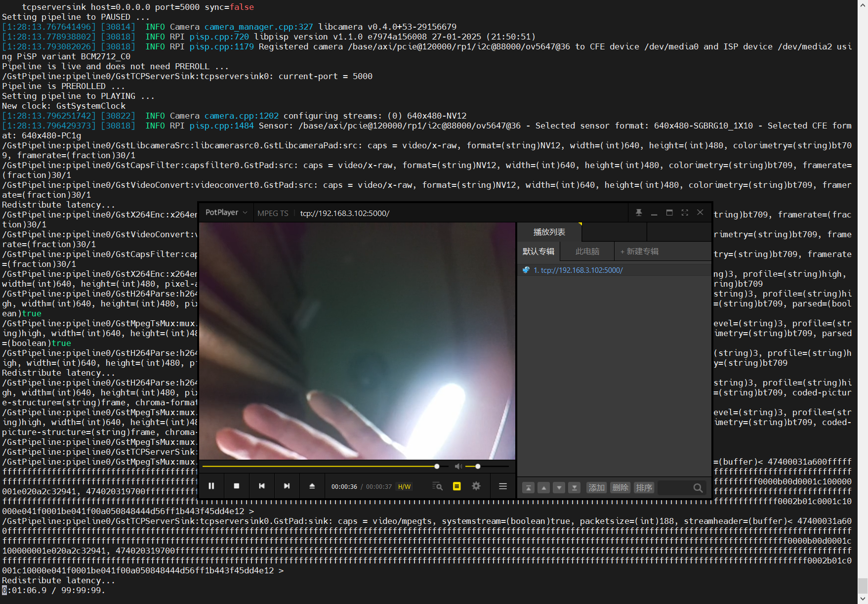Adjust the volume slider
This screenshot has height=604, width=868.
(477, 466)
